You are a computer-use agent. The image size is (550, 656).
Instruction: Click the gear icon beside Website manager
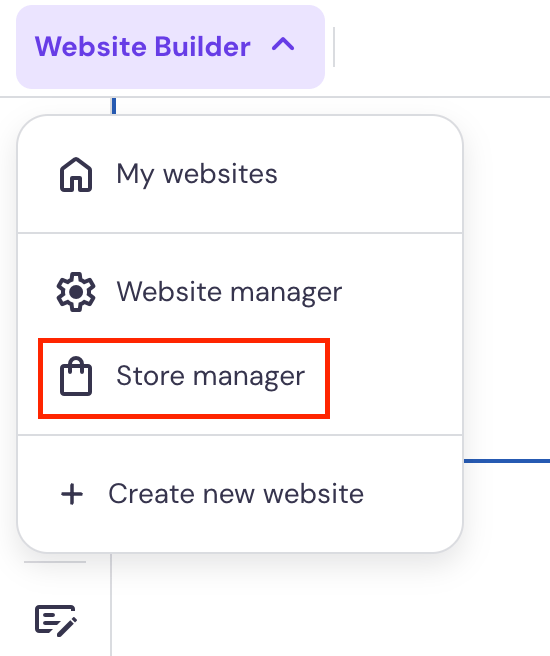point(76,292)
